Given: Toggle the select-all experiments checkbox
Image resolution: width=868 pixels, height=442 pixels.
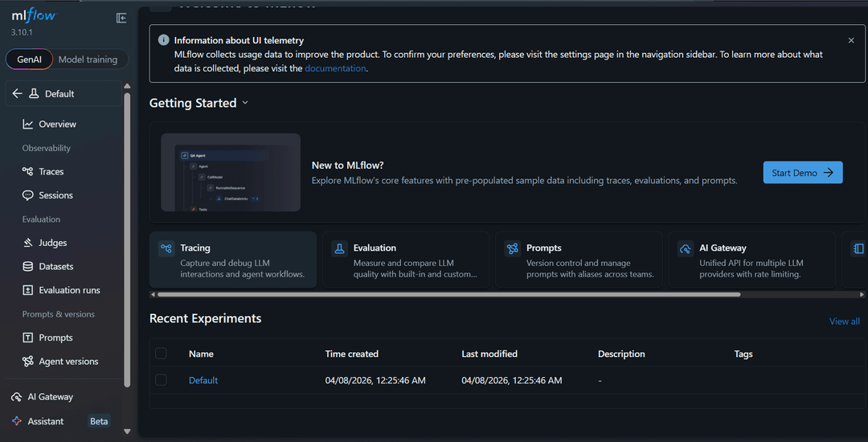Looking at the screenshot, I should click(161, 354).
